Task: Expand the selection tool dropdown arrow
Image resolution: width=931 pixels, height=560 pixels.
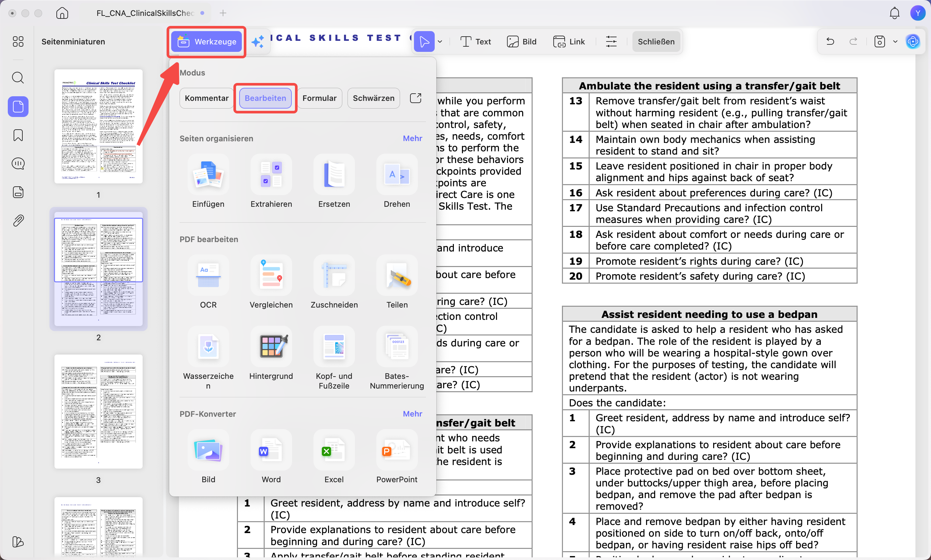Action: point(440,41)
